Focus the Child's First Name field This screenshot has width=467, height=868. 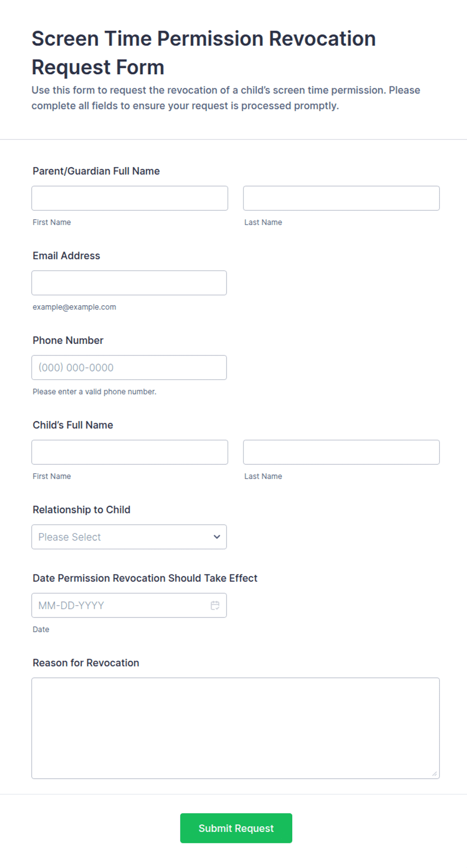(x=130, y=452)
